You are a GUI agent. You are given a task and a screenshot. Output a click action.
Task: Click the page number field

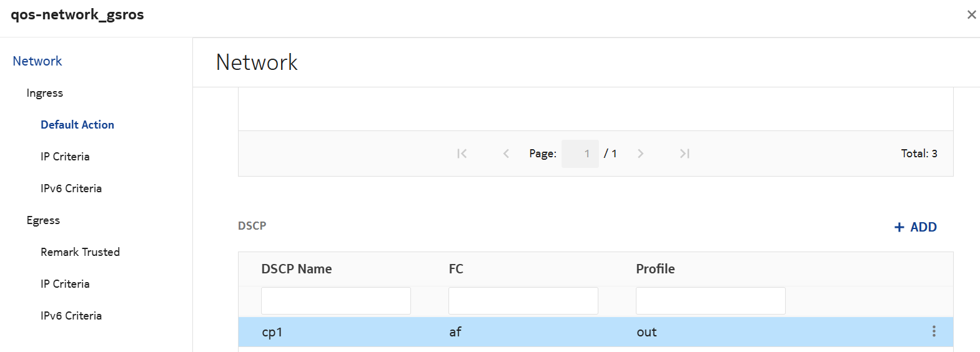pyautogui.click(x=580, y=154)
